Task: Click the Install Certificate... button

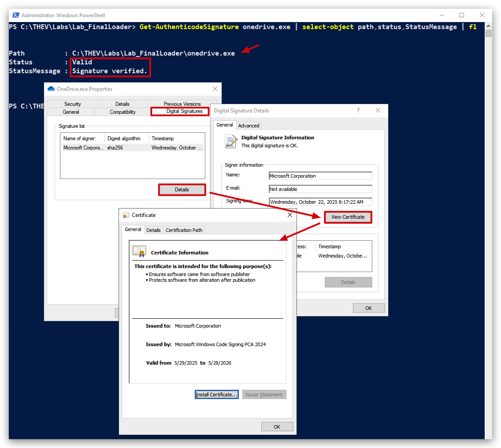Action: (217, 395)
